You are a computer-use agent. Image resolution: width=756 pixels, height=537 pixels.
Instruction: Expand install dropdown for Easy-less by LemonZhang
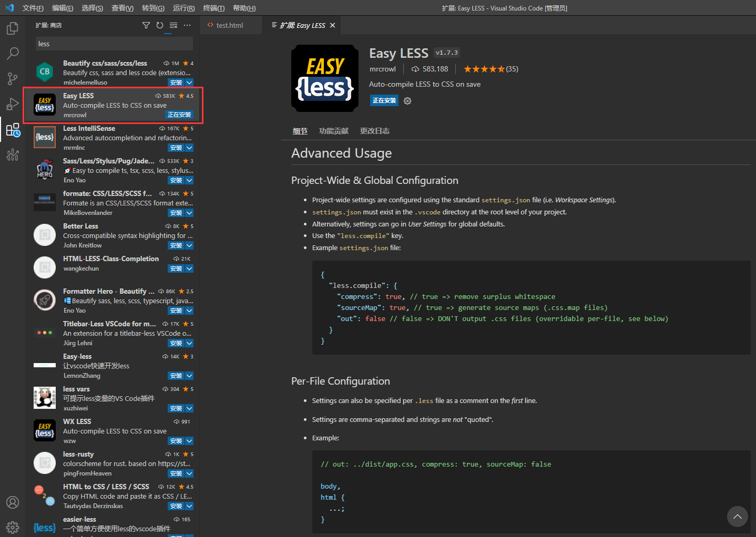189,376
